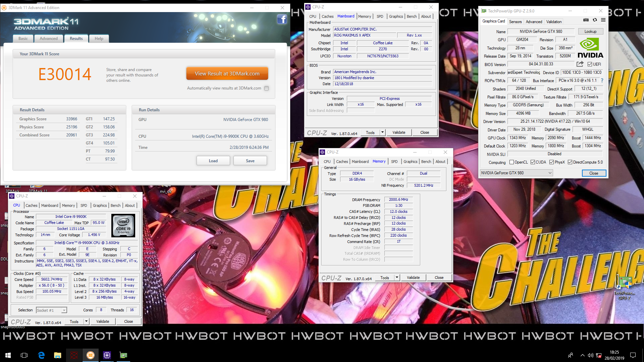Open Task View on the taskbar
The width and height of the screenshot is (644, 362).
pos(24,355)
